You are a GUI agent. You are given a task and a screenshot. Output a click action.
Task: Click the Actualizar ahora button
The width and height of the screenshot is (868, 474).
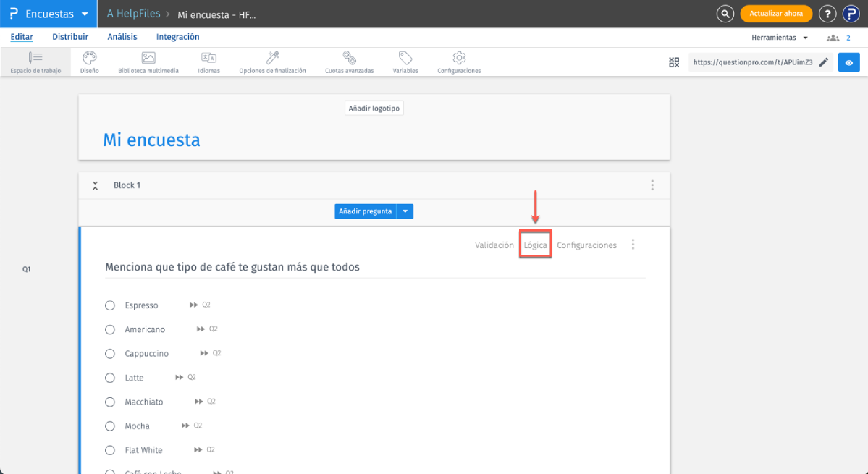[x=776, y=14]
